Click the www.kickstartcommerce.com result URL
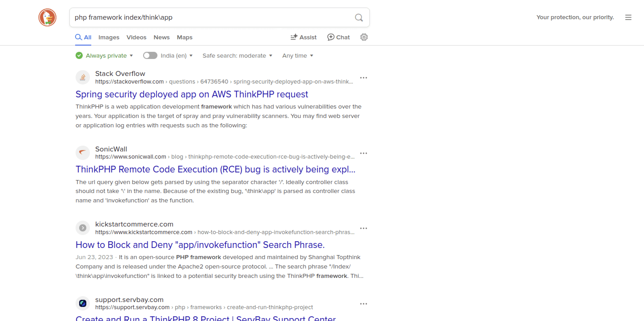Image resolution: width=644 pixels, height=321 pixels. click(225, 232)
